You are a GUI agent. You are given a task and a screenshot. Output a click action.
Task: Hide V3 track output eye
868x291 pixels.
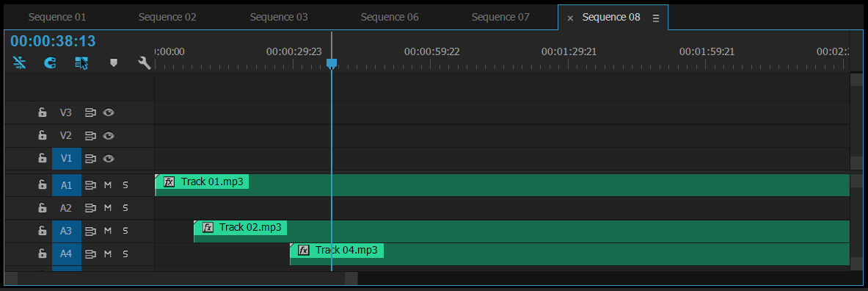pyautogui.click(x=109, y=112)
